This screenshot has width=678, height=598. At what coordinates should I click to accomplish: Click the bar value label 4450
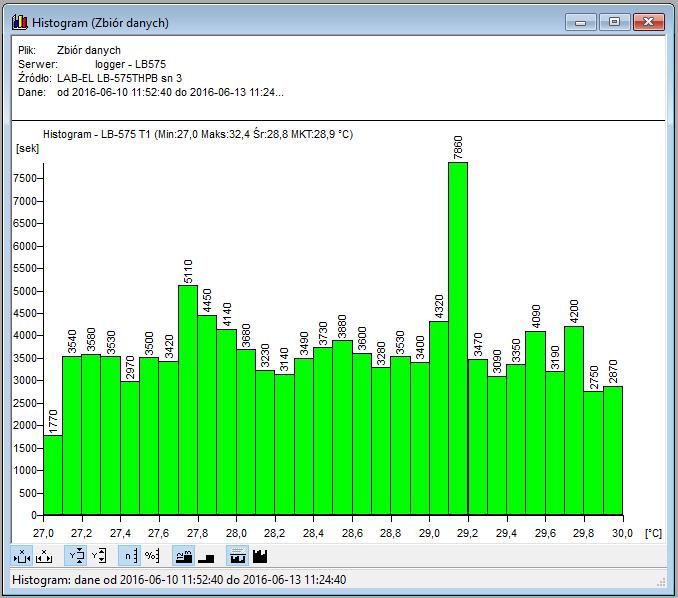(x=207, y=301)
